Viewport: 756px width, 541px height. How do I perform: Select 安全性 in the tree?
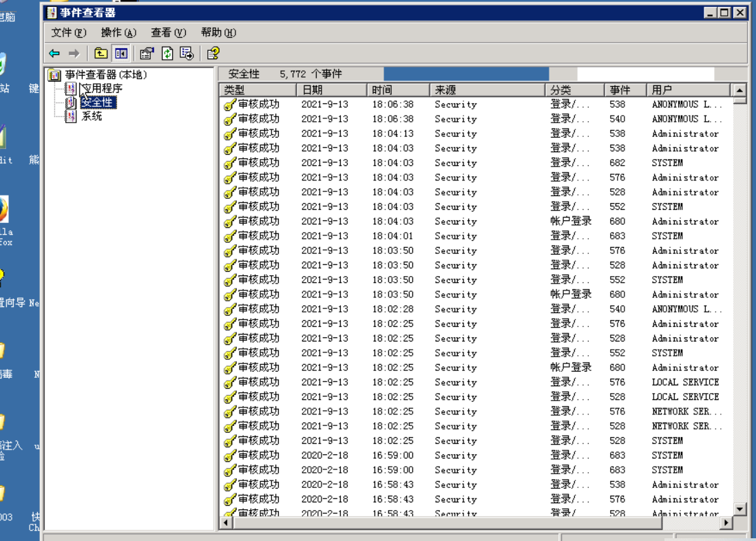(x=98, y=103)
